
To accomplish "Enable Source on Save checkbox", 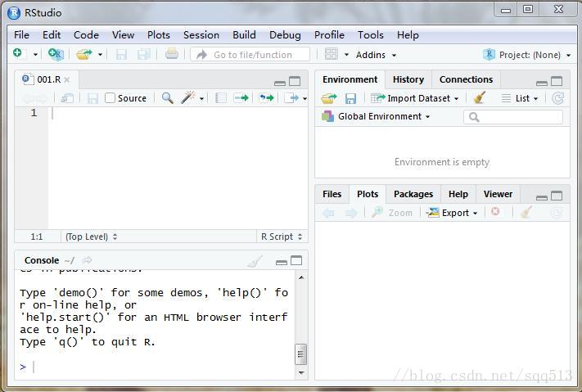I will tap(110, 98).
